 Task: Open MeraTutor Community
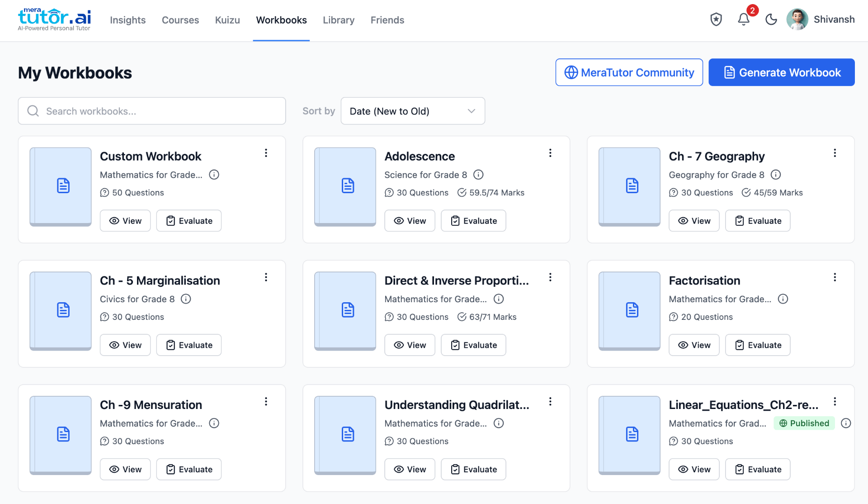coord(629,72)
